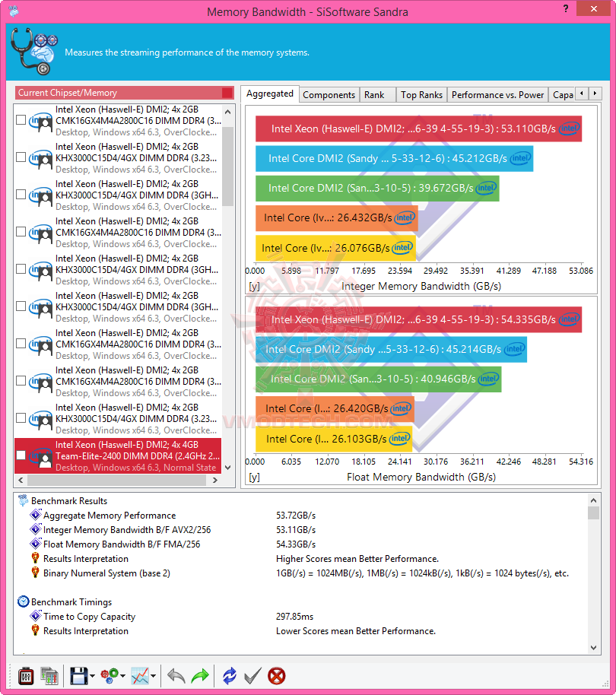The height and width of the screenshot is (695, 616).
Task: Click the grey checkmark OK icon
Action: coord(252,676)
